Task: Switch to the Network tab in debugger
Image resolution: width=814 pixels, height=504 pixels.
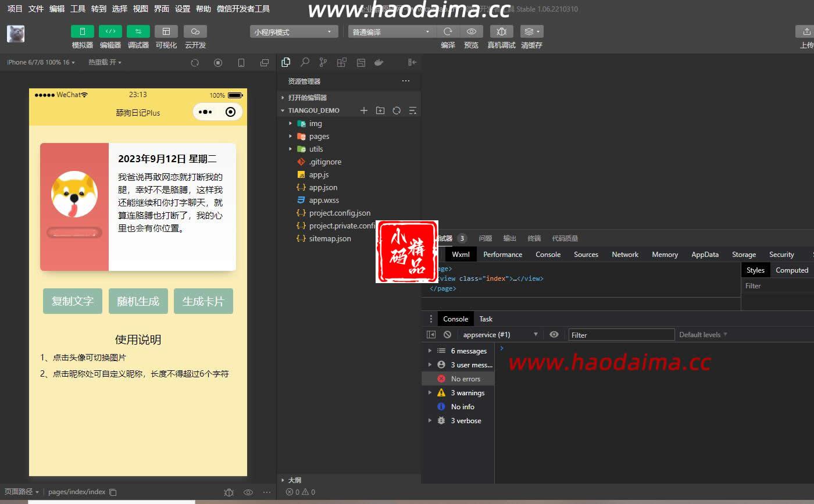Action: pyautogui.click(x=625, y=255)
